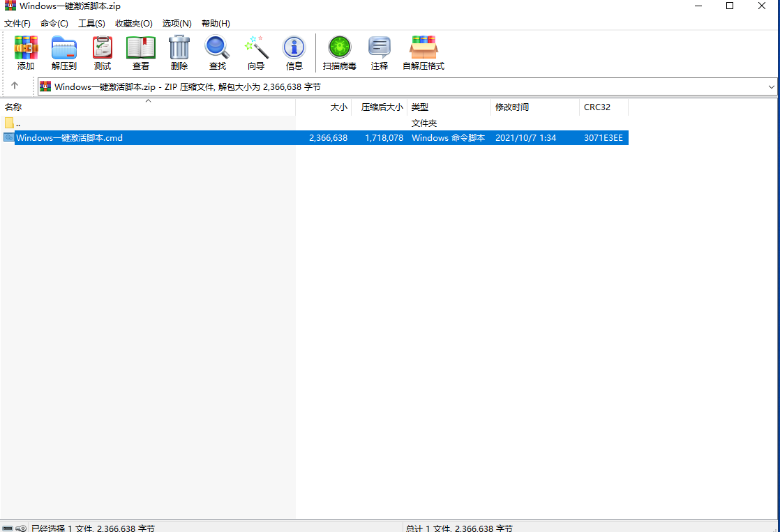
Task: Sort by 类型 column header
Action: tap(449, 107)
